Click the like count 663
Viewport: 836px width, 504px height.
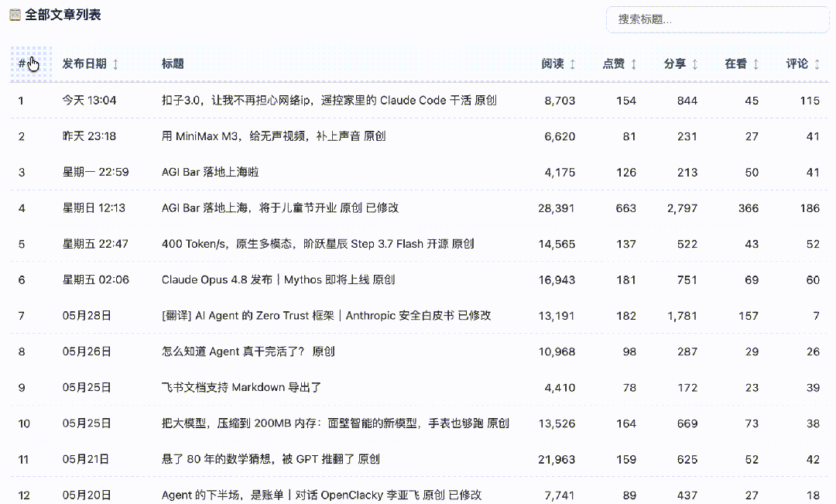626,208
